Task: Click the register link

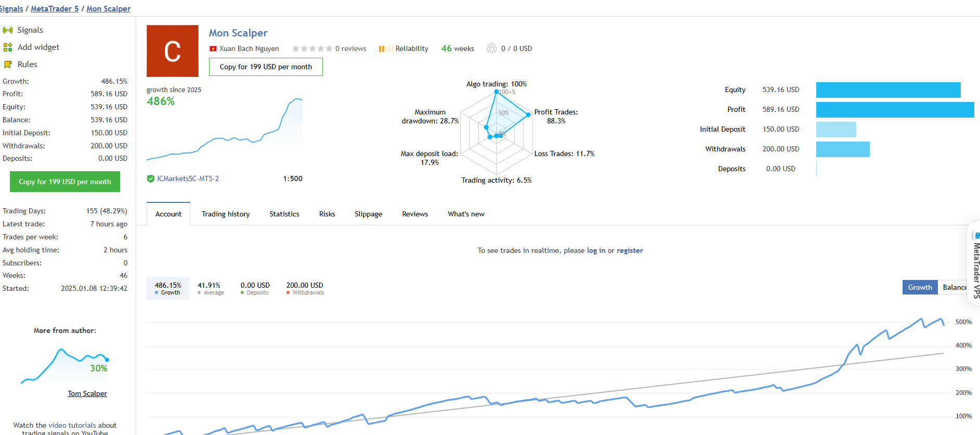Action: (630, 251)
